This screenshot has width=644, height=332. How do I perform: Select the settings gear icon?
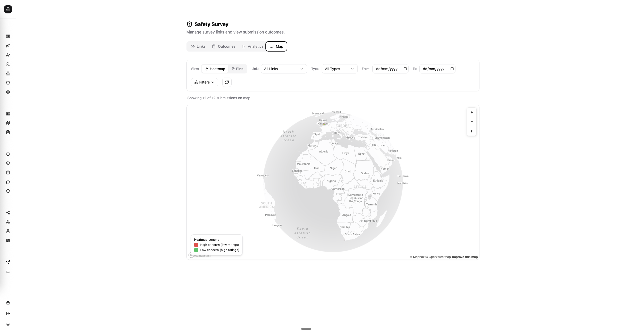[8, 92]
